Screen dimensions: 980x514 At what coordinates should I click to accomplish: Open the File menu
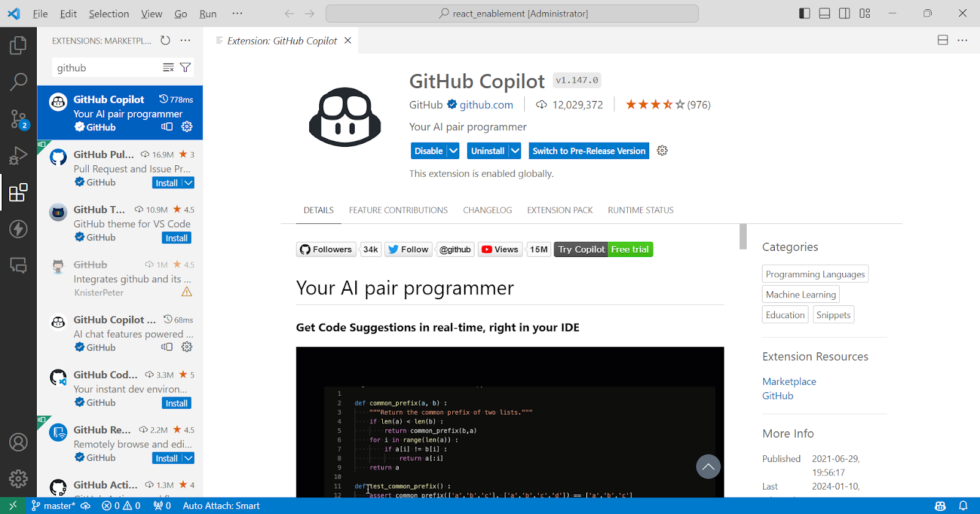(x=40, y=13)
